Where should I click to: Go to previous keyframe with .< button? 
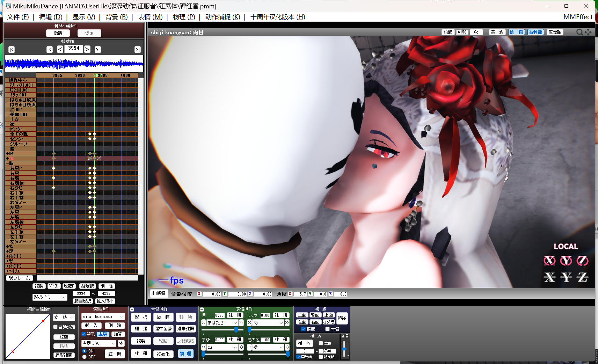coord(50,50)
